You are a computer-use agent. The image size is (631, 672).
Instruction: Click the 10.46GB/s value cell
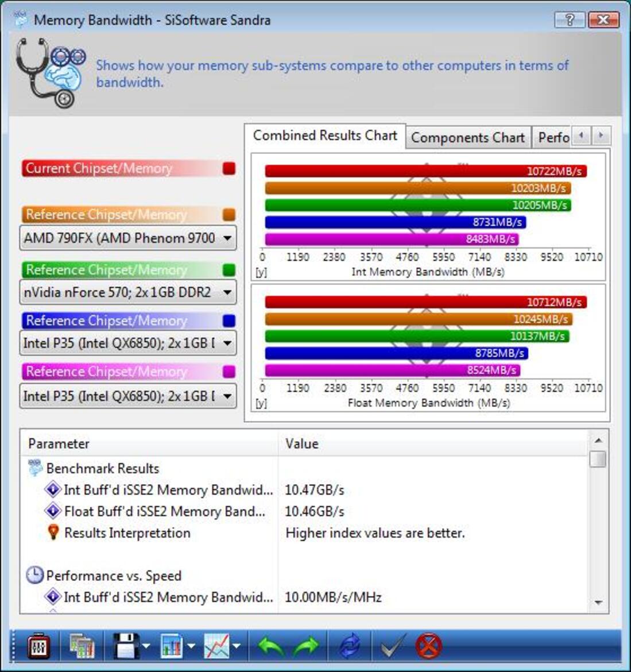pos(315,511)
